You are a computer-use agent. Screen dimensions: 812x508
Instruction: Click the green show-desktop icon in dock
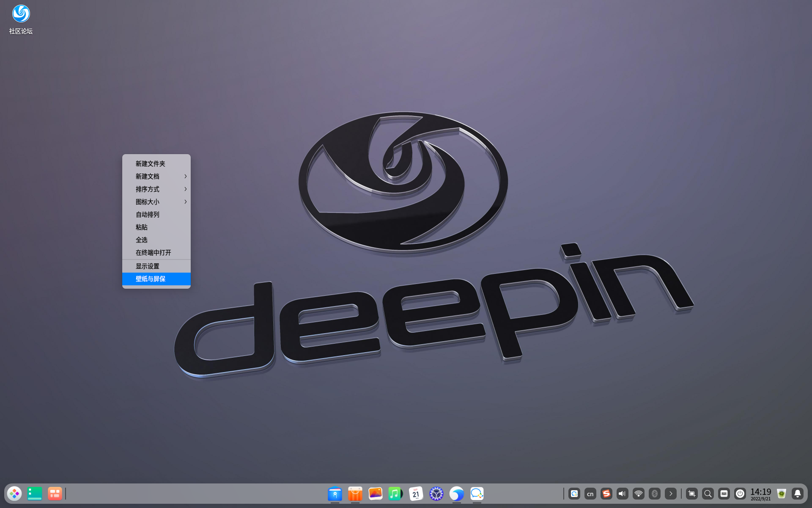(x=35, y=494)
